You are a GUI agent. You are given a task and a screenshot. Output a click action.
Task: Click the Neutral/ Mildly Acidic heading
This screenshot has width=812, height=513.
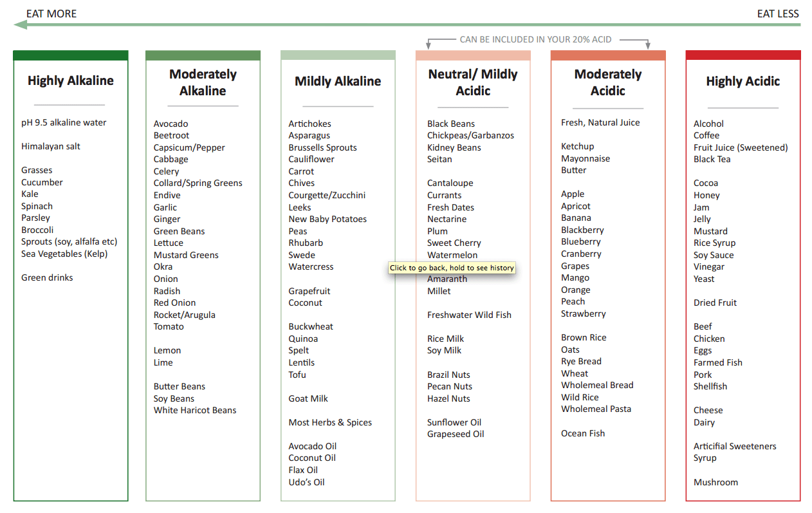coord(473,82)
